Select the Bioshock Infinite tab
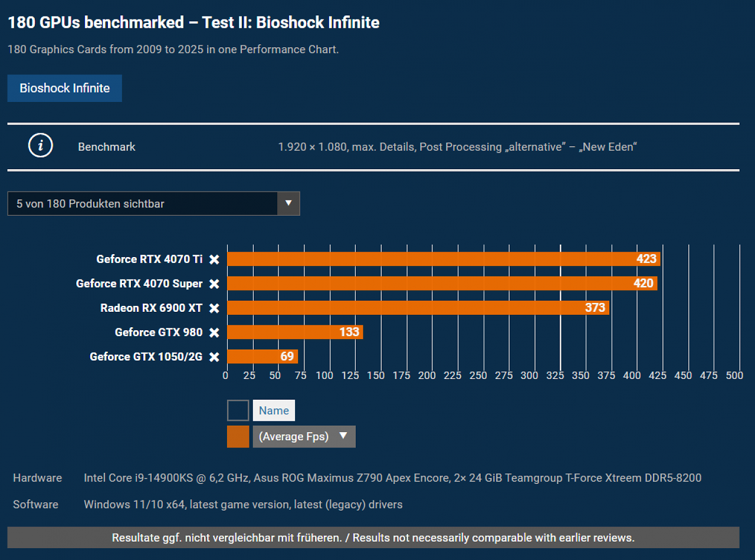The height and width of the screenshot is (560, 755). 65,88
